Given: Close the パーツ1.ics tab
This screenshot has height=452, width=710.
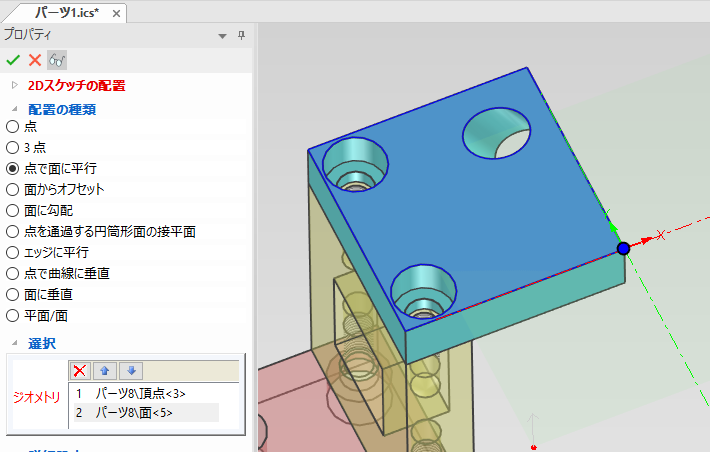Looking at the screenshot, I should 117,14.
